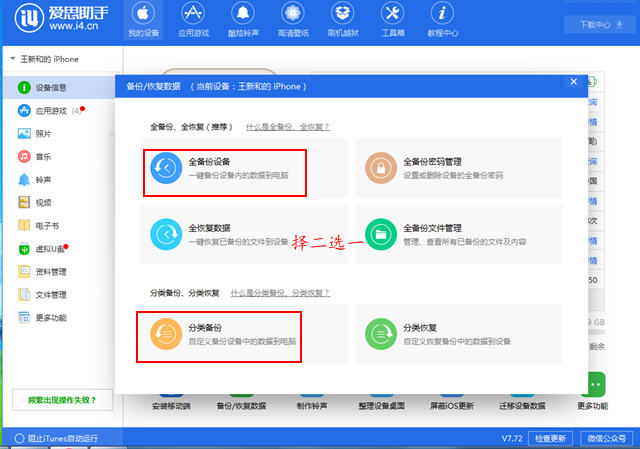Viewport: 640px width, 449px height.
Task: Choose the 分类备份 orange icon
Action: [164, 334]
